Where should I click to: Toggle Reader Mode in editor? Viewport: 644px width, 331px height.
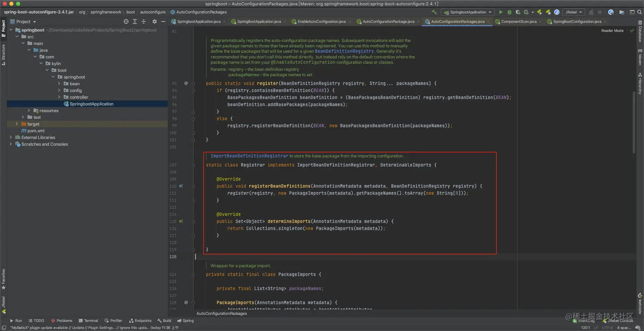[612, 31]
